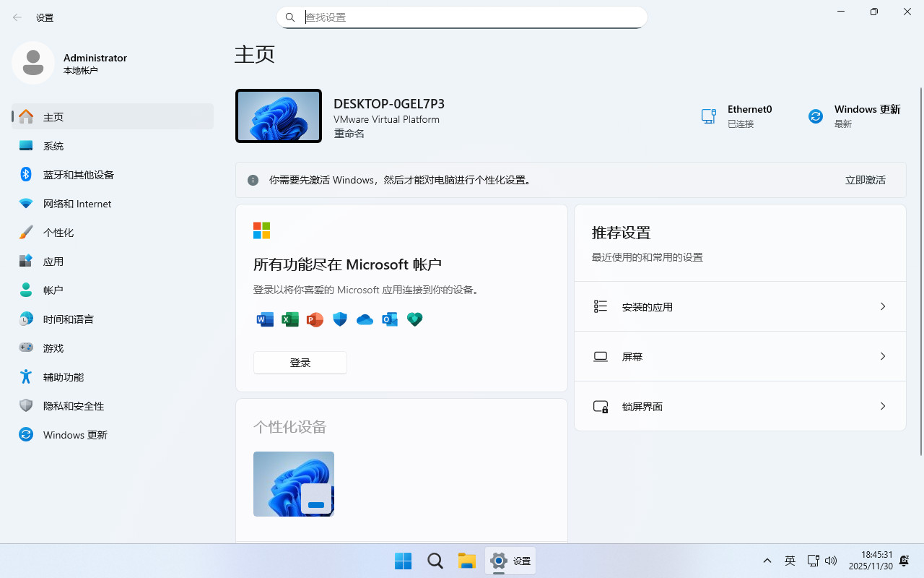
Task: Click the Ethernet0 connection icon
Action: click(x=708, y=116)
